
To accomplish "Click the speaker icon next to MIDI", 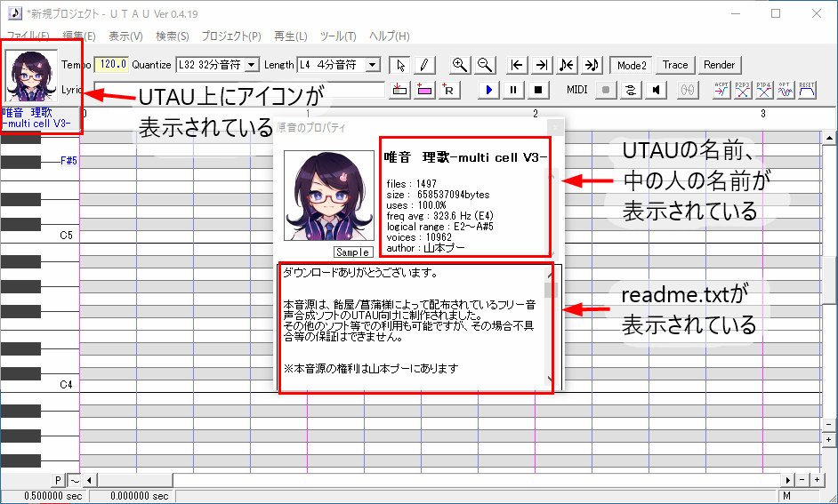I will point(656,90).
